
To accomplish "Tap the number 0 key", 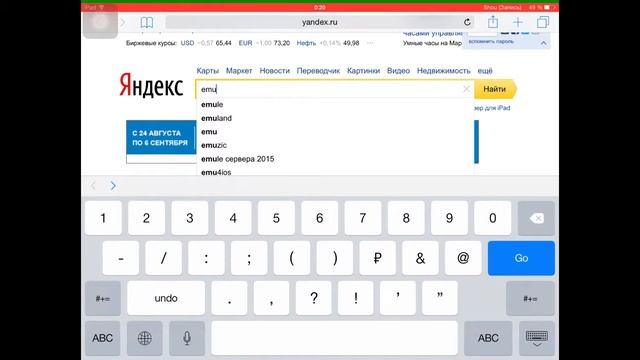I will pyautogui.click(x=493, y=218).
